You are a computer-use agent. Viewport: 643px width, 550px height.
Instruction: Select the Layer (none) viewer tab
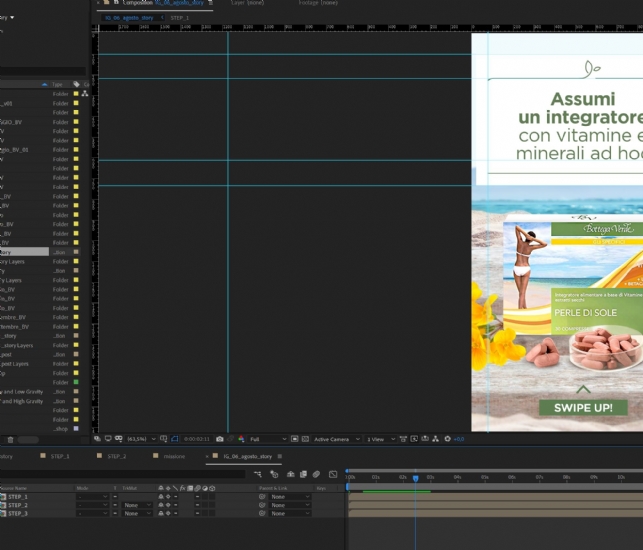coord(248,3)
